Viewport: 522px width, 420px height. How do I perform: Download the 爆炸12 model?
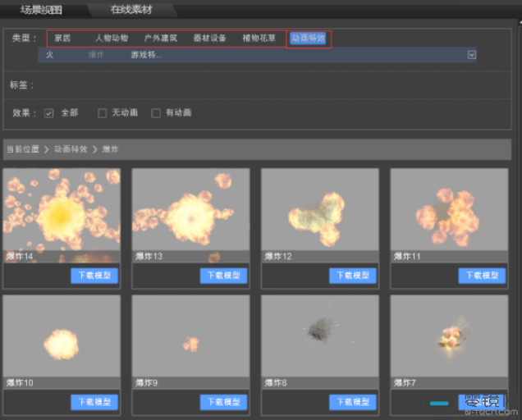(352, 276)
